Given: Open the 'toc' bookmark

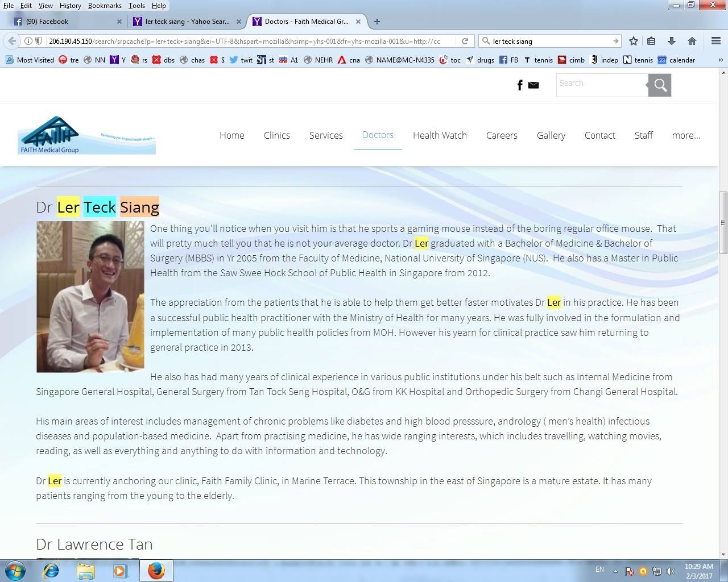Looking at the screenshot, I should click(x=450, y=60).
